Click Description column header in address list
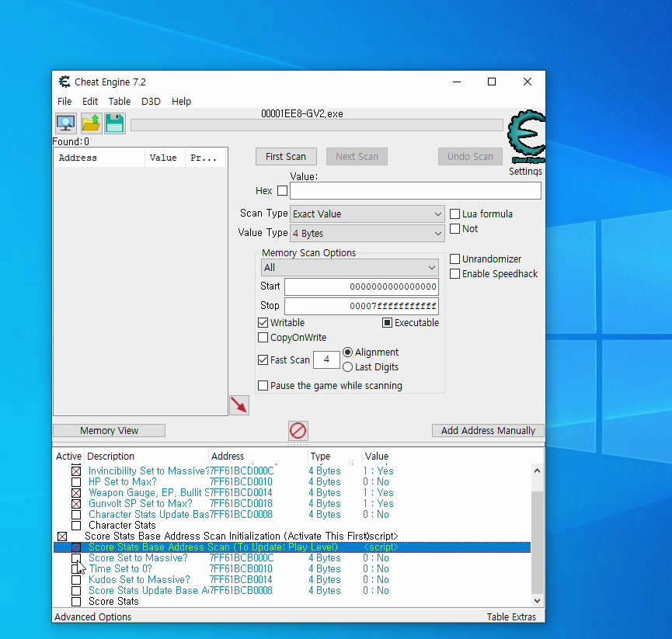 click(146, 456)
